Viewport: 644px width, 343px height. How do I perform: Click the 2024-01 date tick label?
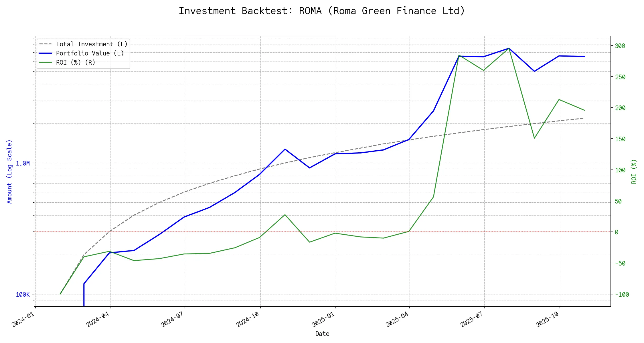[23, 319]
